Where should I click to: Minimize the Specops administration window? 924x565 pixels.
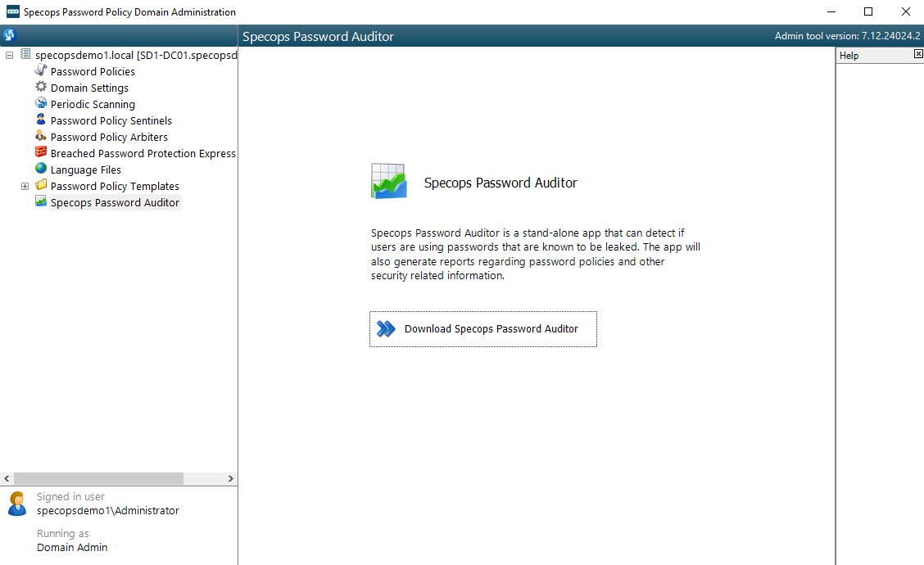tap(831, 11)
